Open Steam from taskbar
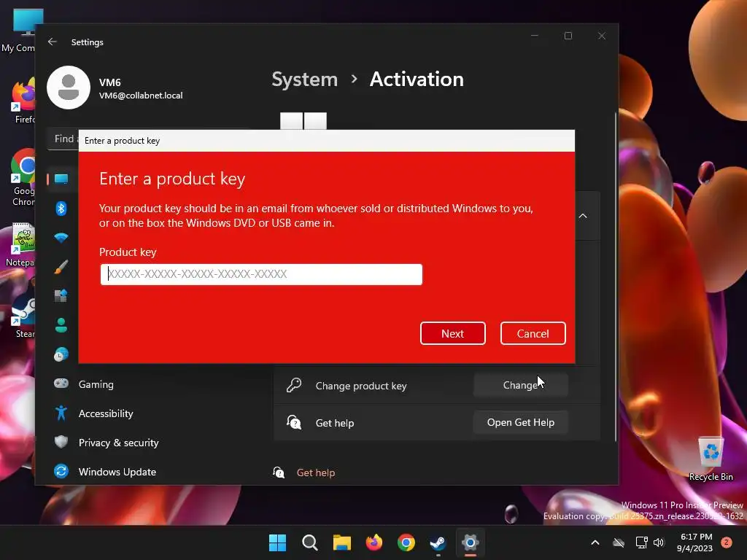The width and height of the screenshot is (747, 560). coord(438,542)
